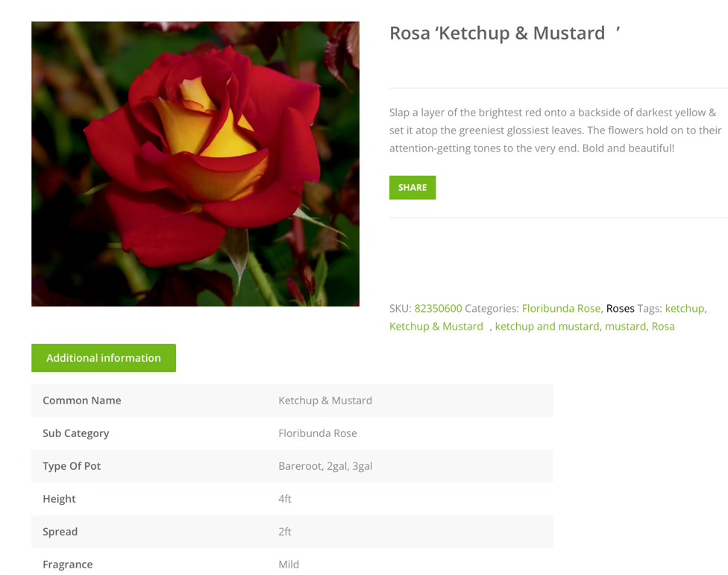This screenshot has width=728, height=575.
Task: Click the 'Floribunda Rose' value in the table
Action: coord(318,433)
